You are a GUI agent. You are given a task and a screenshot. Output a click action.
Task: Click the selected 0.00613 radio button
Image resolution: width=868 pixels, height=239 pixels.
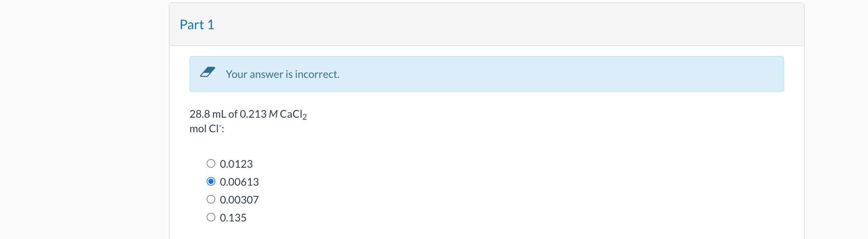211,181
